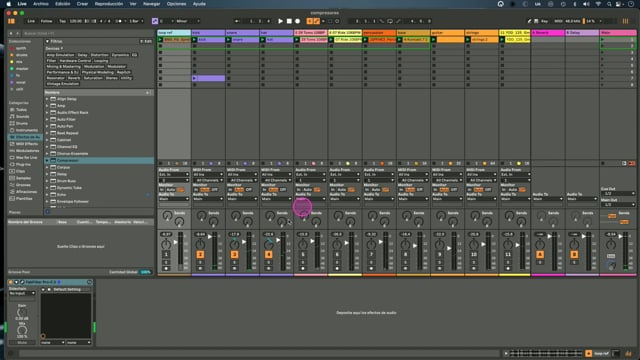Open the Ayuda menu
Image resolution: width=640 pixels, height=360 pixels.
[199, 4]
